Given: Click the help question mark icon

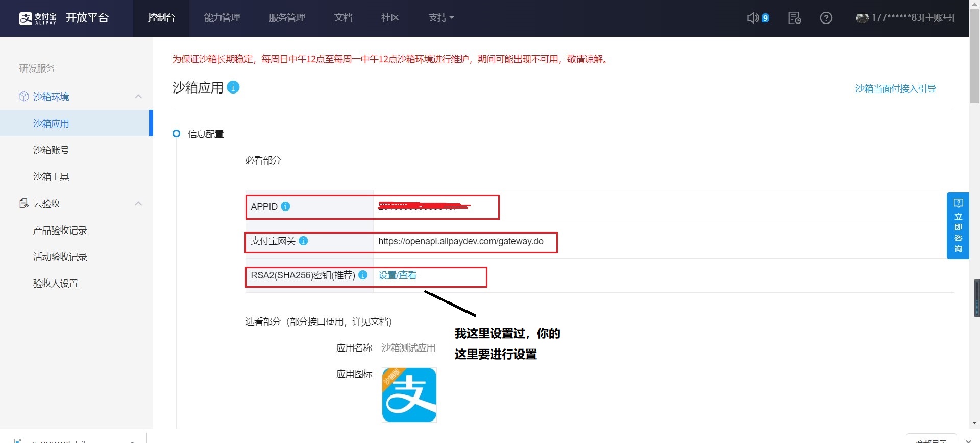Looking at the screenshot, I should [x=826, y=18].
